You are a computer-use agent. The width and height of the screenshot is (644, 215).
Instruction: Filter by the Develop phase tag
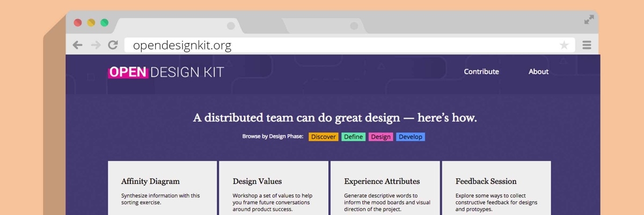tap(411, 137)
